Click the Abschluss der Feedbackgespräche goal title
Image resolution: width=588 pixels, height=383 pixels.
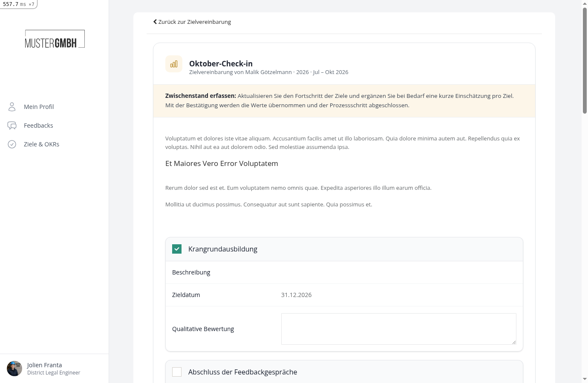(x=243, y=372)
